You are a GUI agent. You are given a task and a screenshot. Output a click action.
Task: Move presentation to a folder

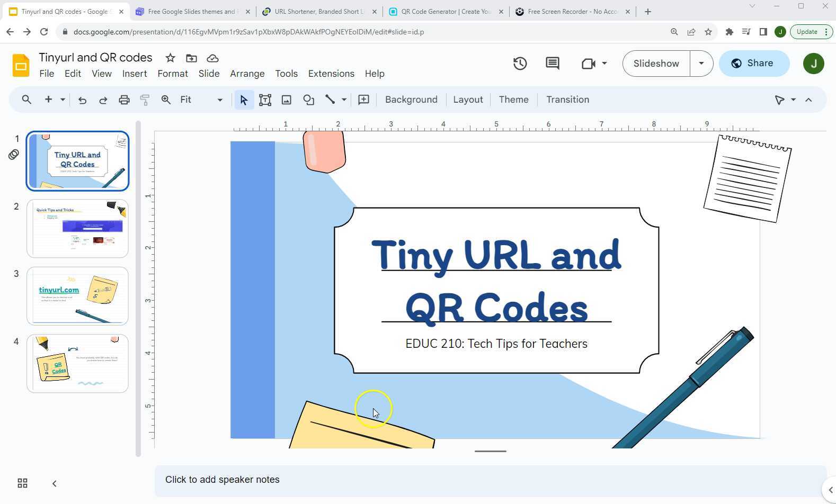[191, 58]
